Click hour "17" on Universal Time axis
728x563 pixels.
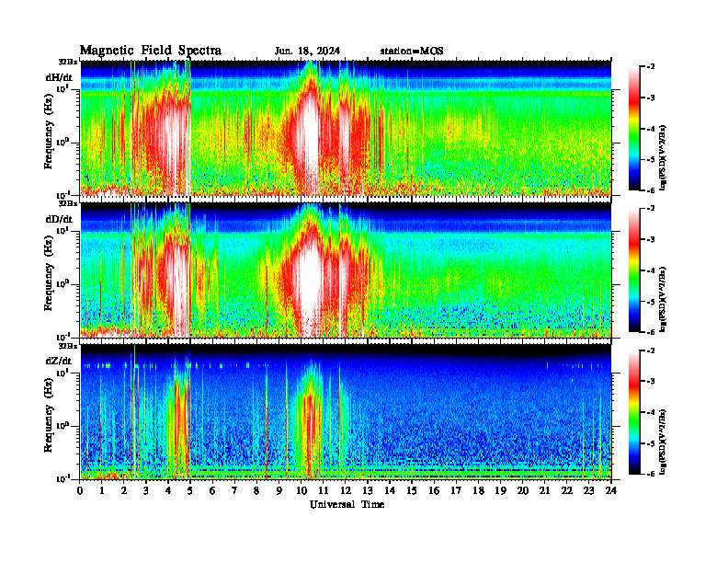tap(456, 491)
